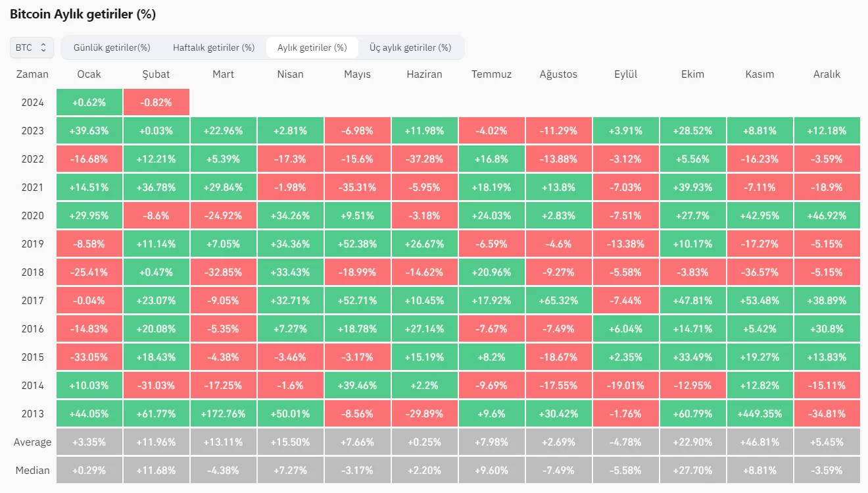Screen dimensions: 868x493
Task: Click the -37.28% cell for Haziran 2022
Action: click(x=425, y=159)
